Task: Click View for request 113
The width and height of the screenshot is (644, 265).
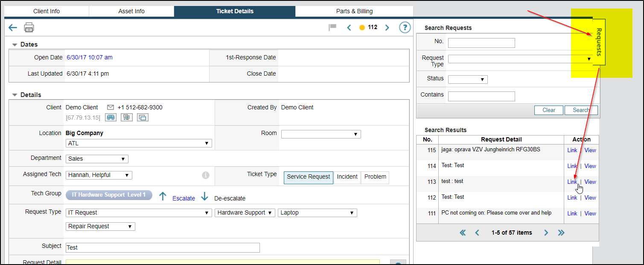Action: click(590, 182)
